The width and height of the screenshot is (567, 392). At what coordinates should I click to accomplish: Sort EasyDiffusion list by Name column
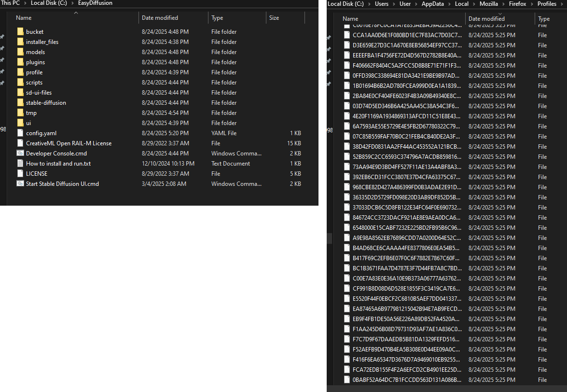click(x=24, y=18)
